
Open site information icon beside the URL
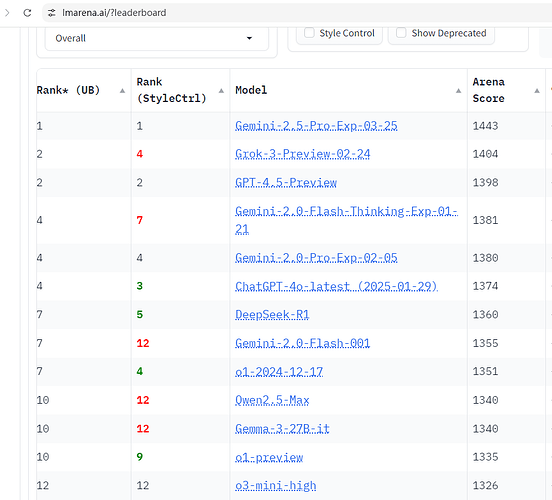pos(52,13)
